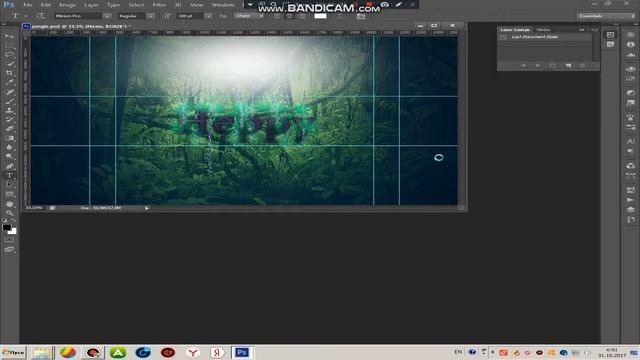Change the screen mode in the toolbox
This screenshot has width=640, height=360.
coord(9,249)
